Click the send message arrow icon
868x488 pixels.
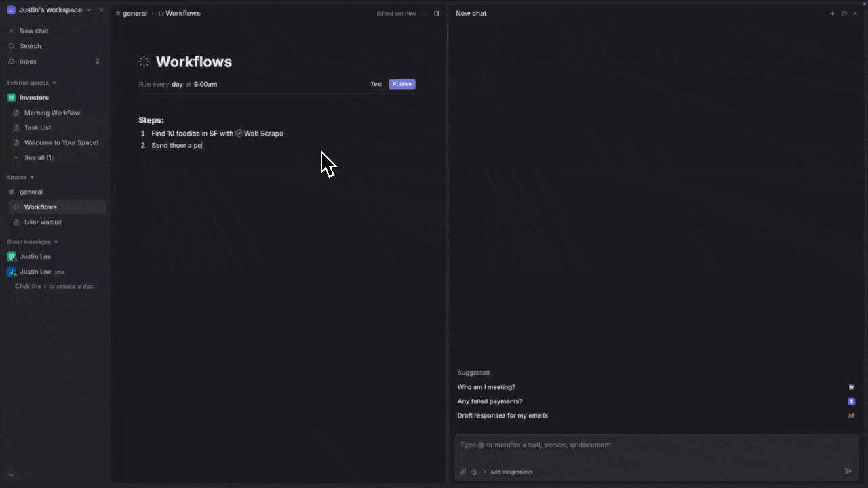click(848, 471)
